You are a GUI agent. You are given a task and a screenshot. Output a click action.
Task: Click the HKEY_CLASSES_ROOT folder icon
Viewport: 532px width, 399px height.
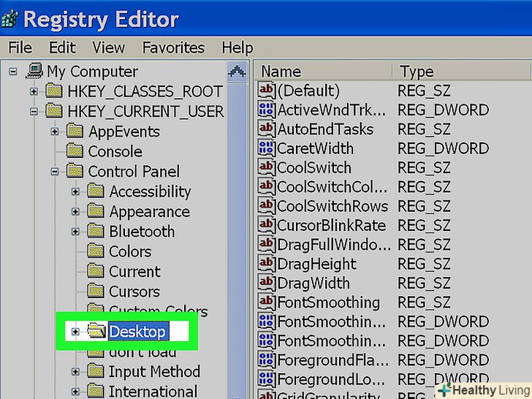point(54,91)
